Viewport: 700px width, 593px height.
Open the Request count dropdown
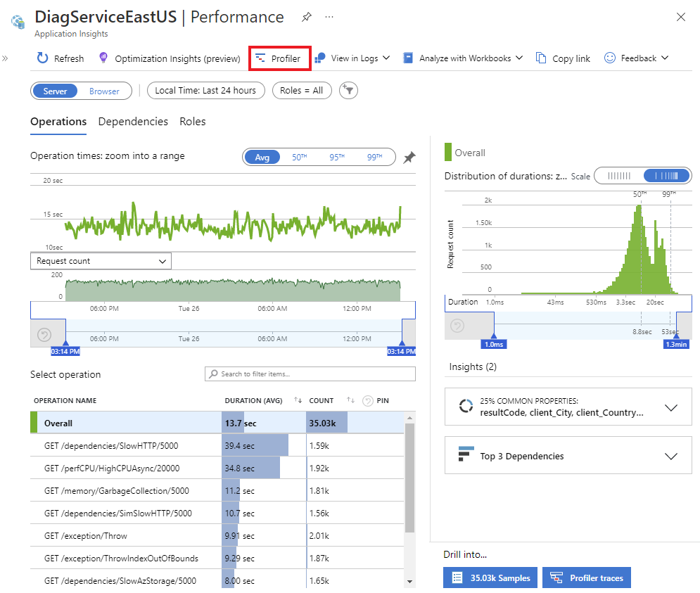[101, 261]
